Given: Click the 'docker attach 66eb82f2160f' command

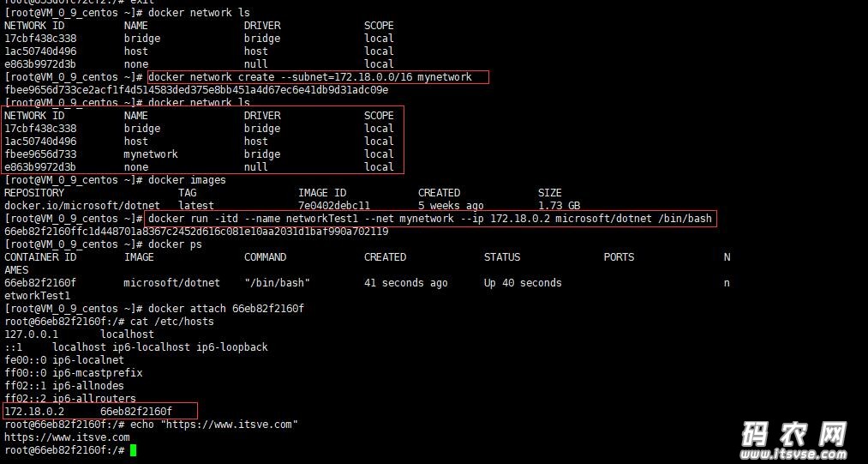Looking at the screenshot, I should (x=226, y=309).
